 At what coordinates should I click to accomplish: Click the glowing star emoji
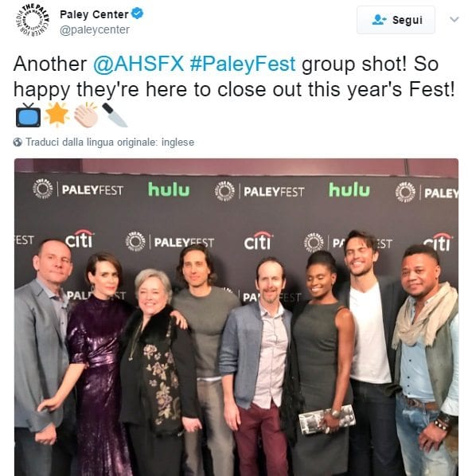pyautogui.click(x=57, y=115)
